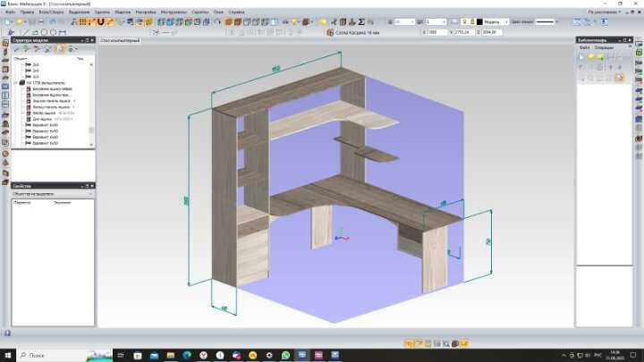The height and width of the screenshot is (362, 644).
Task: Click the light bulb lighting icon
Action: coord(294,21)
